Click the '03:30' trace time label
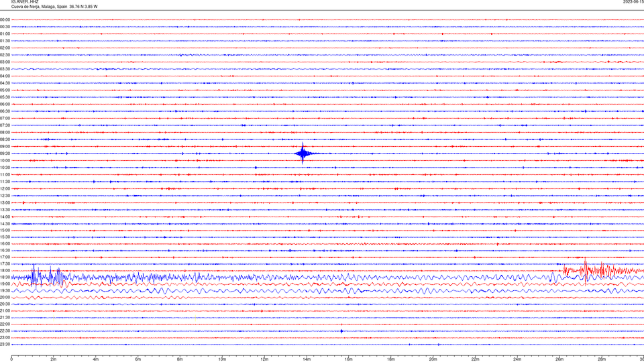644x362 pixels. 5,69
